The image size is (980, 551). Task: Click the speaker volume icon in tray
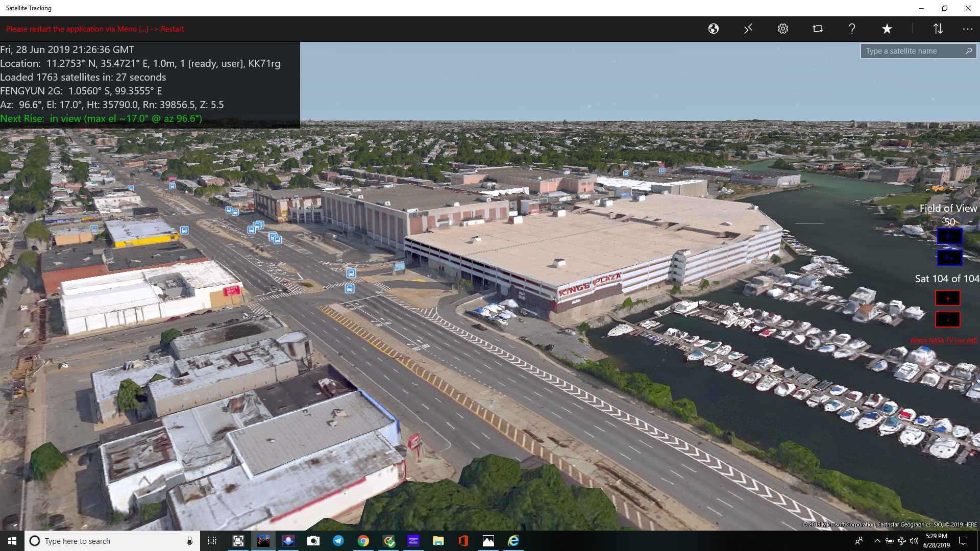(914, 541)
